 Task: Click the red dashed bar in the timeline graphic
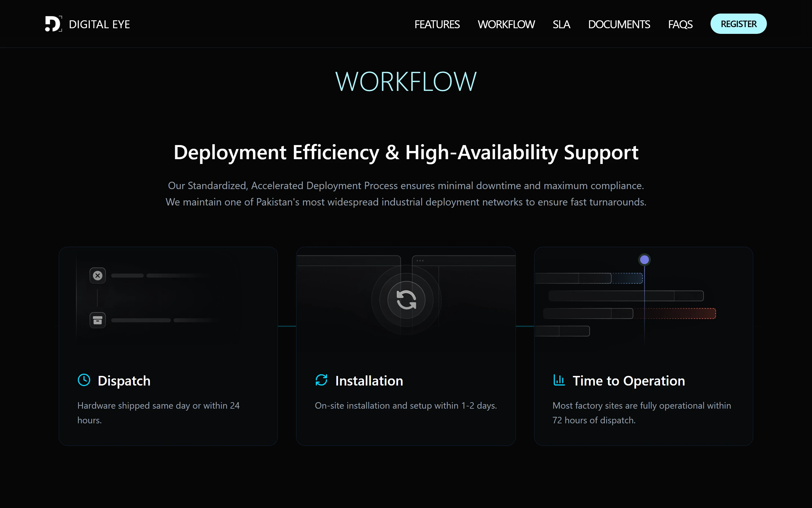(x=674, y=314)
